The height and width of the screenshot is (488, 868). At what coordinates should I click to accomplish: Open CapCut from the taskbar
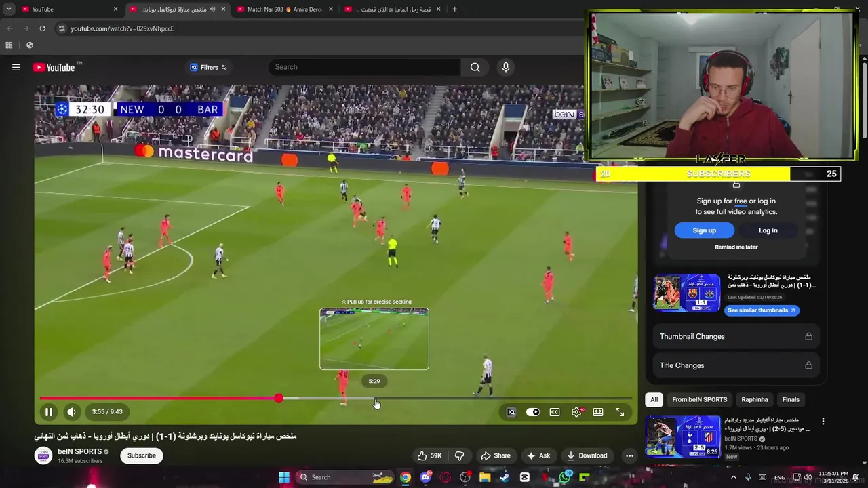[x=525, y=477]
